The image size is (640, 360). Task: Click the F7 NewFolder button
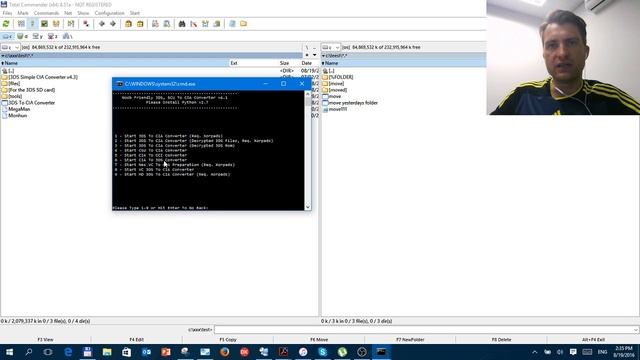[x=410, y=340]
